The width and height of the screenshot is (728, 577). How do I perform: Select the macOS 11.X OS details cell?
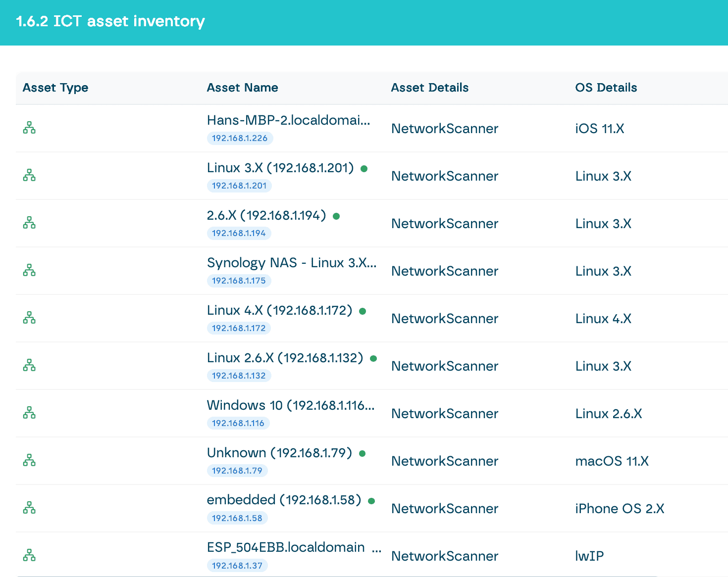612,461
